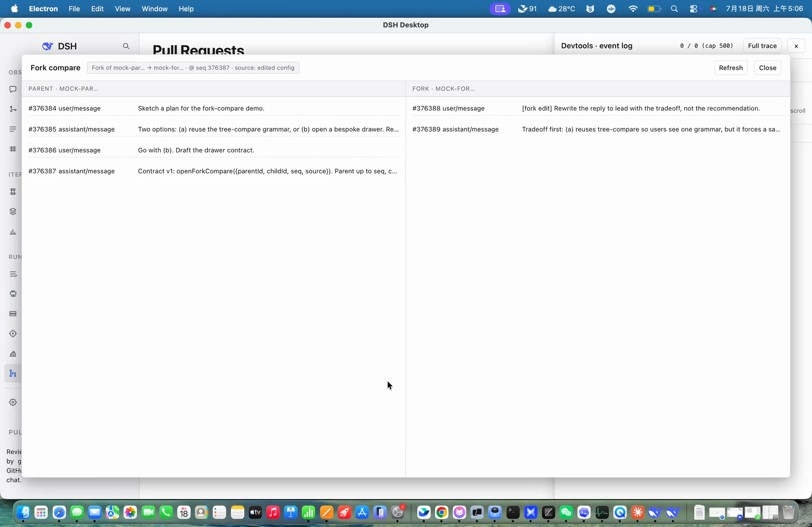Refresh the Fork compare view
This screenshot has width=812, height=527.
[730, 68]
